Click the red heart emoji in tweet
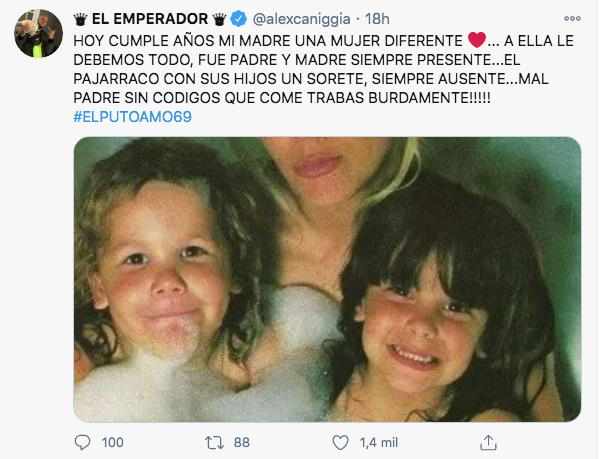Screen dimensions: 603x459 477,40
